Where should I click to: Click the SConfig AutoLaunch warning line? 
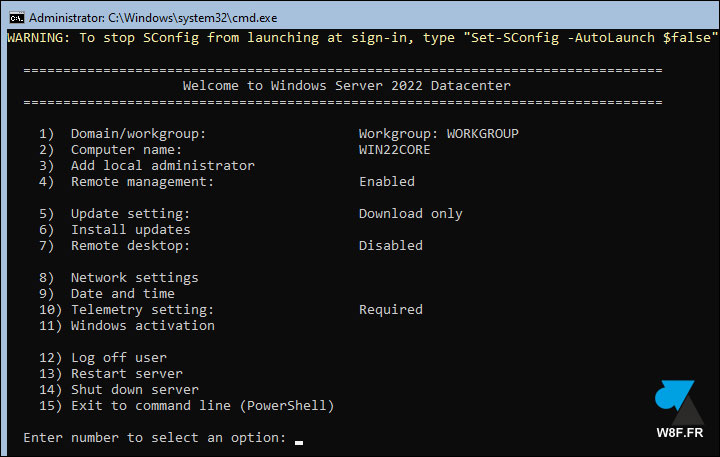[362, 38]
